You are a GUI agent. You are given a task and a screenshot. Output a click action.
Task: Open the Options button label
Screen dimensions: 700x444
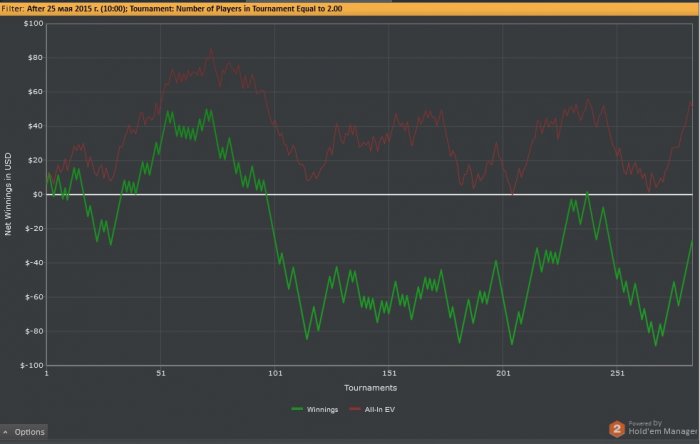pyautogui.click(x=30, y=432)
